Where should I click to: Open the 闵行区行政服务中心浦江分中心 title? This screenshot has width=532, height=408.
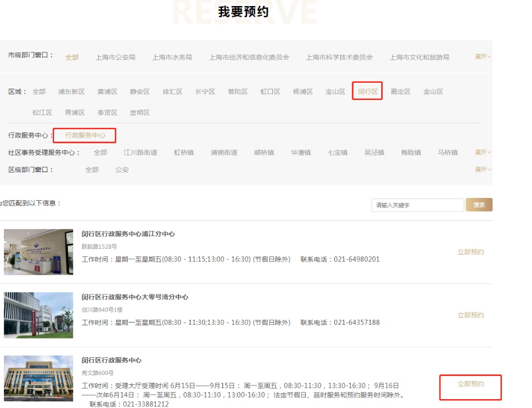pyautogui.click(x=128, y=234)
